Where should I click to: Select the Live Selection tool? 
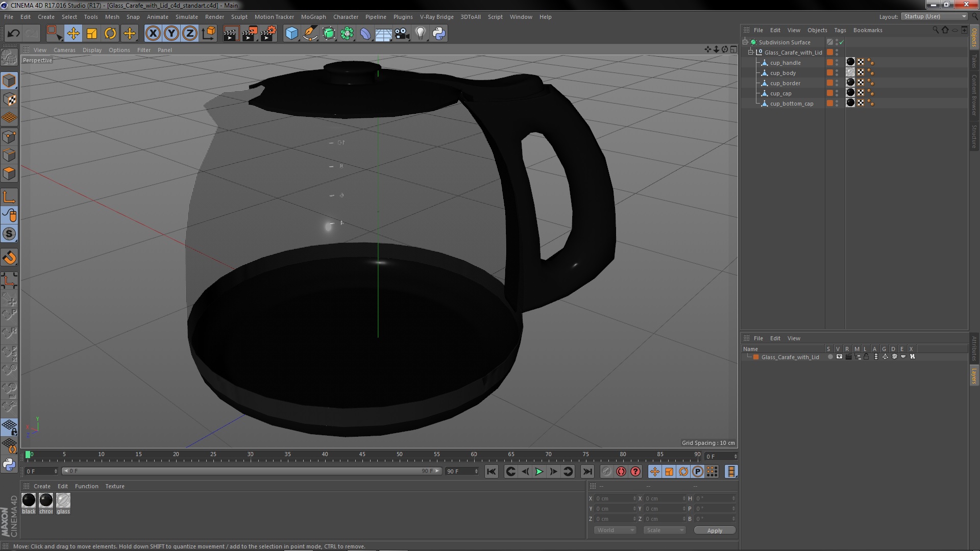pyautogui.click(x=54, y=34)
